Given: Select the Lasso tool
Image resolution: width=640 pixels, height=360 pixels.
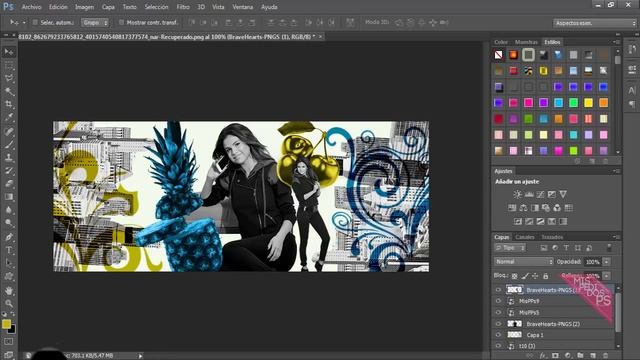Looking at the screenshot, I should (x=9, y=78).
